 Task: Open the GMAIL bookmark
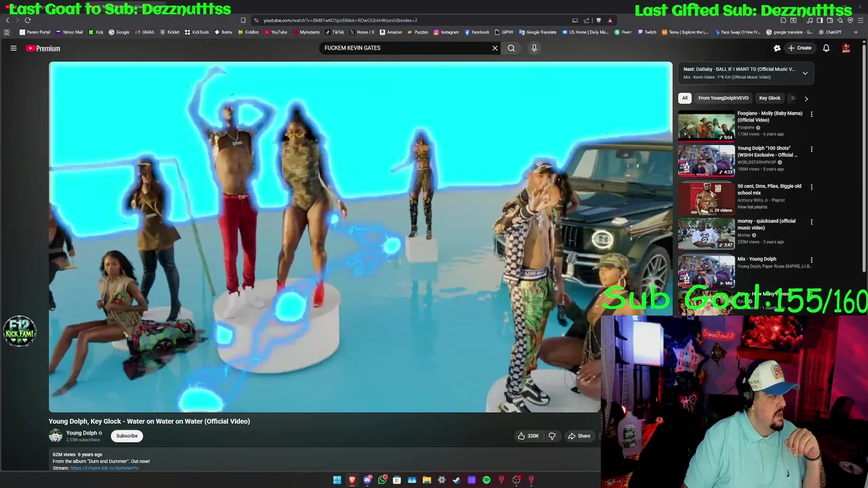click(x=144, y=32)
